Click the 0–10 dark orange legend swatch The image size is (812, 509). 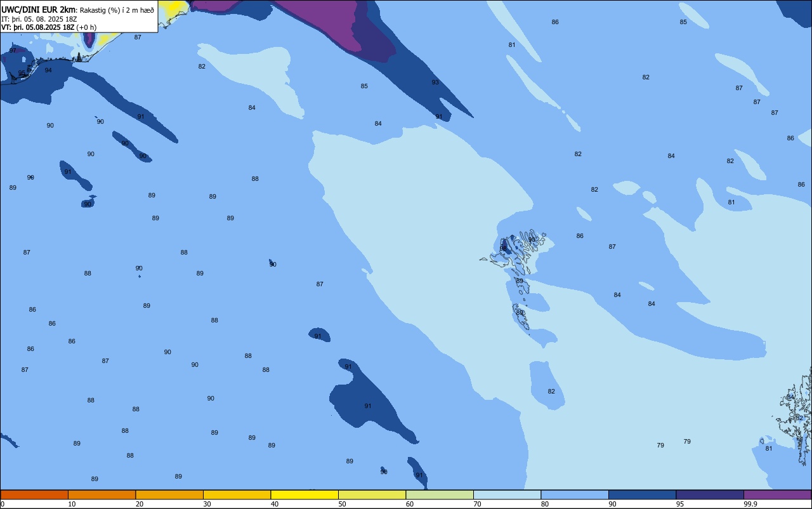pos(34,494)
